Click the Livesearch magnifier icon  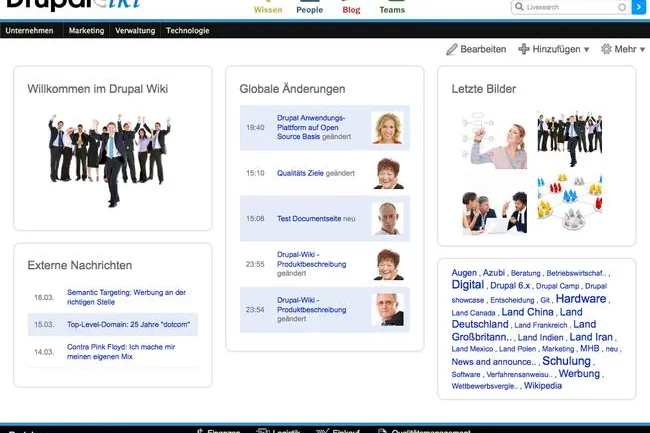pyautogui.click(x=519, y=7)
